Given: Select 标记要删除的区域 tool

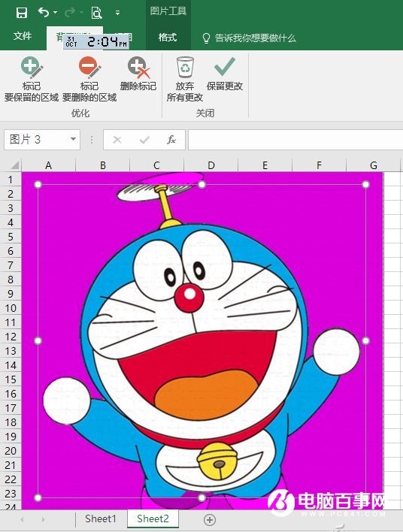Looking at the screenshot, I should (89, 80).
